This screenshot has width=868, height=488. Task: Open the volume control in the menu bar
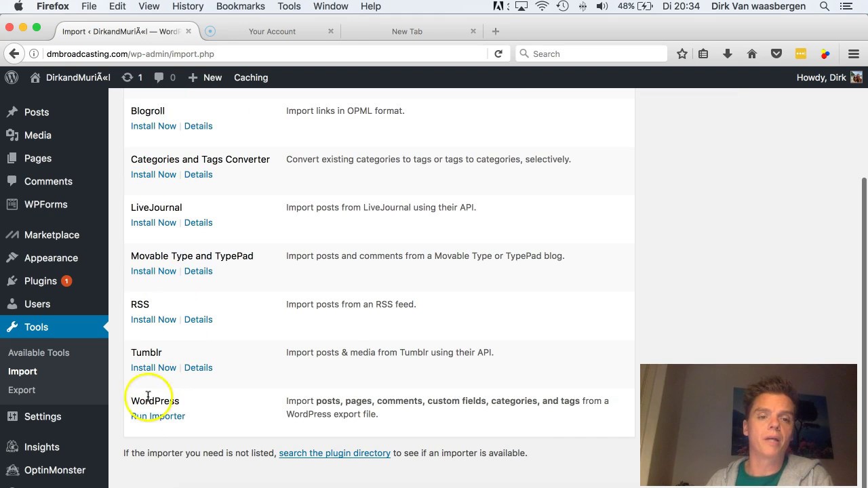coord(602,6)
